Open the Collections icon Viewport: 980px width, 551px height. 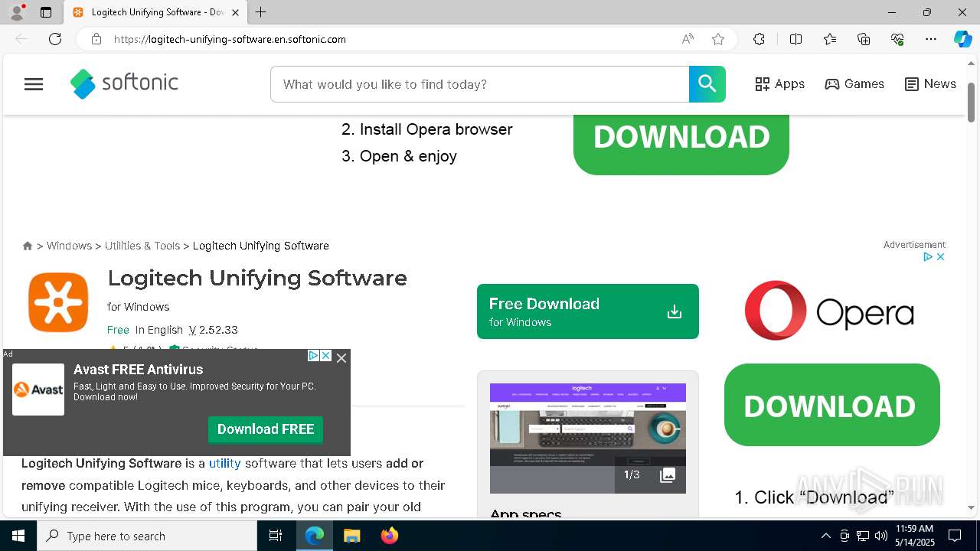coord(864,39)
